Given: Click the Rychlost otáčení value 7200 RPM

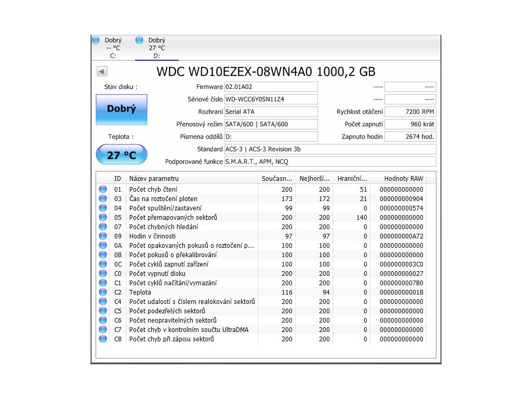Looking at the screenshot, I should coord(410,112).
